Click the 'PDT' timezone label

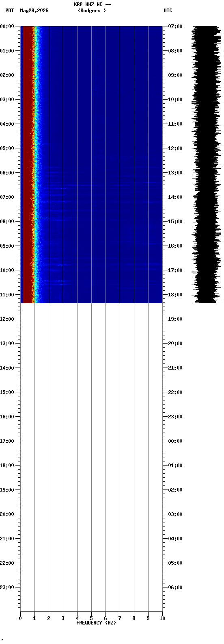(x=9, y=11)
